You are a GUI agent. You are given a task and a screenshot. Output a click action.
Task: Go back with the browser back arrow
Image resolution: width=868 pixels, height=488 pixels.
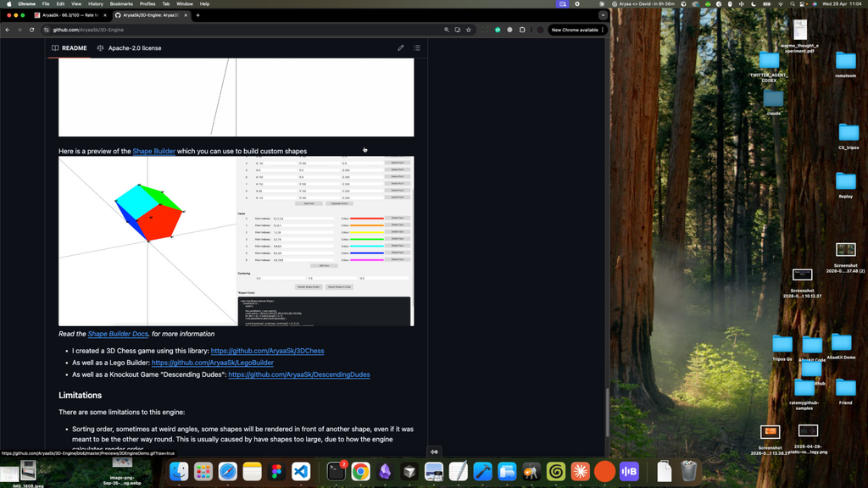click(x=7, y=30)
